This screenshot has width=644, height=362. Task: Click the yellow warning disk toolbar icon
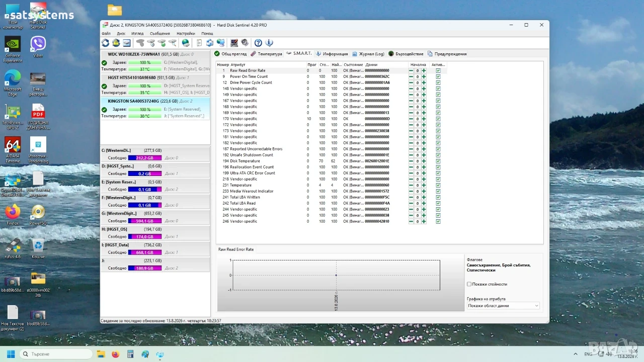116,43
